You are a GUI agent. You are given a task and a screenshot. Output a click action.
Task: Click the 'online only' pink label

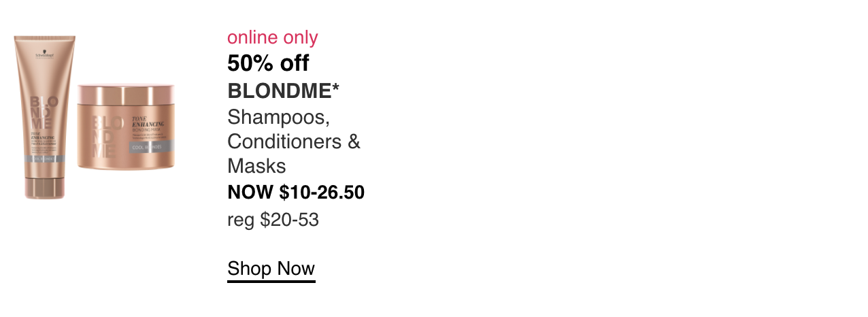pyautogui.click(x=273, y=37)
